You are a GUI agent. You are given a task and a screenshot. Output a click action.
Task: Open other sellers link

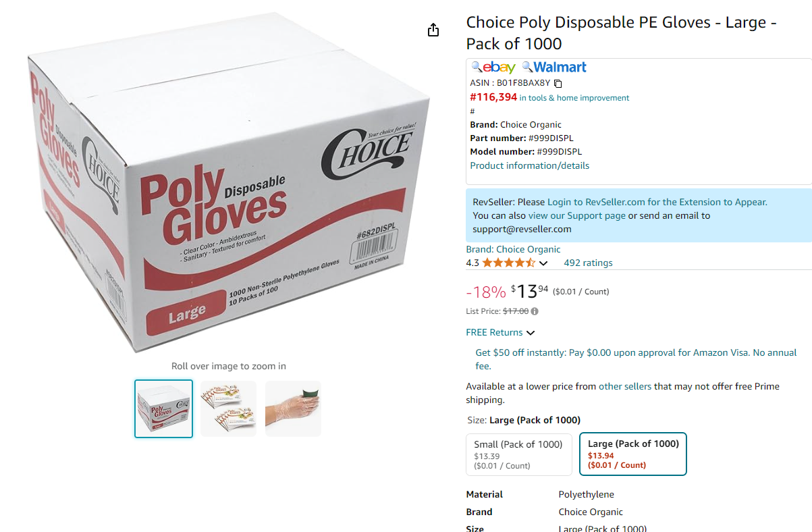(x=625, y=386)
